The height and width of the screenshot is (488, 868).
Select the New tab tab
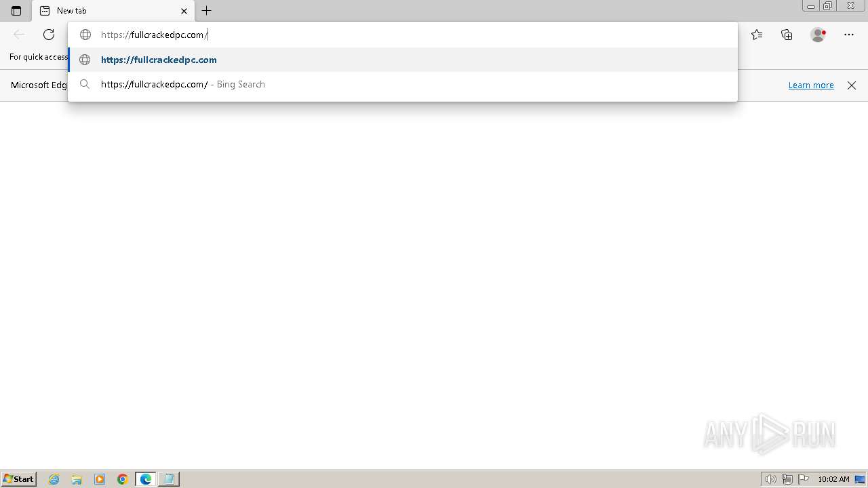(x=113, y=11)
